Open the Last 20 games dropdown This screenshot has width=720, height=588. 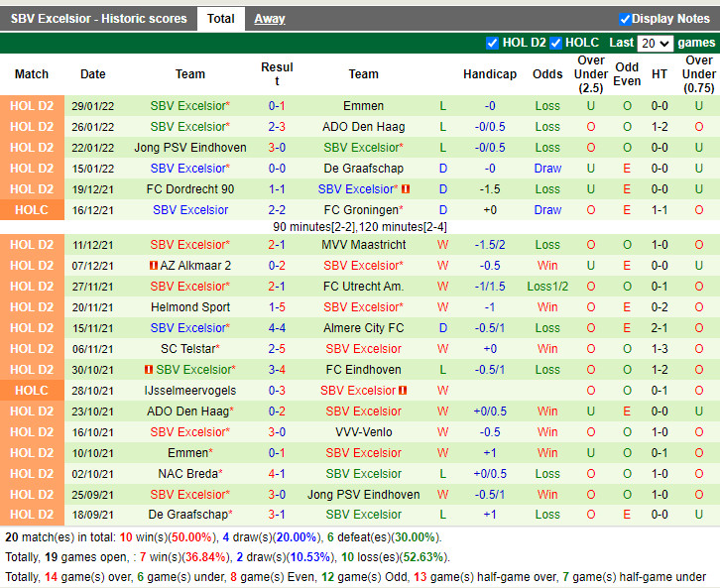(655, 44)
